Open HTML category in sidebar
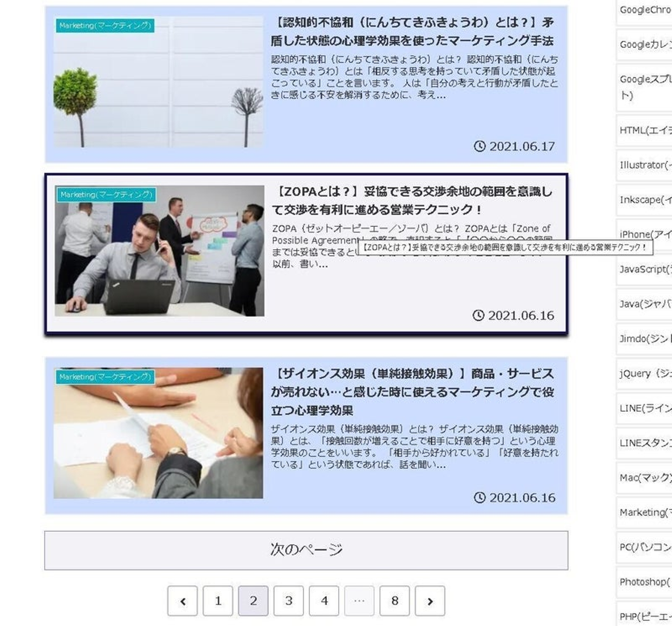Viewport: 672px width, 626px height. click(x=644, y=130)
